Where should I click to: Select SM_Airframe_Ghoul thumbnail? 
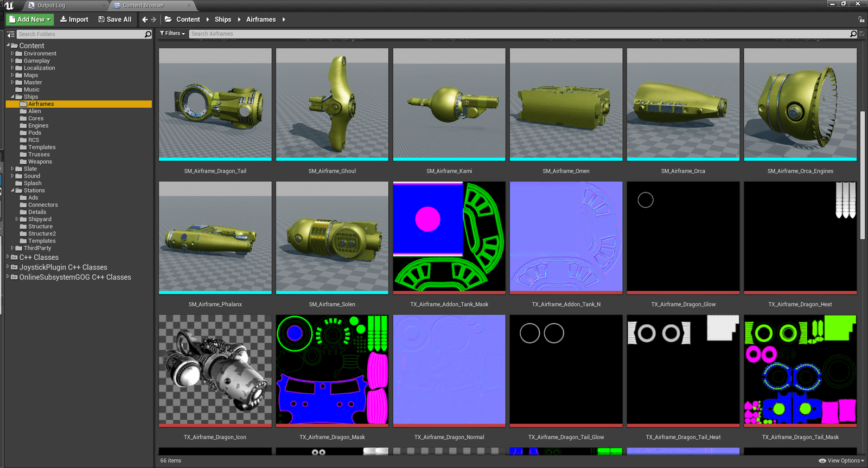point(332,105)
